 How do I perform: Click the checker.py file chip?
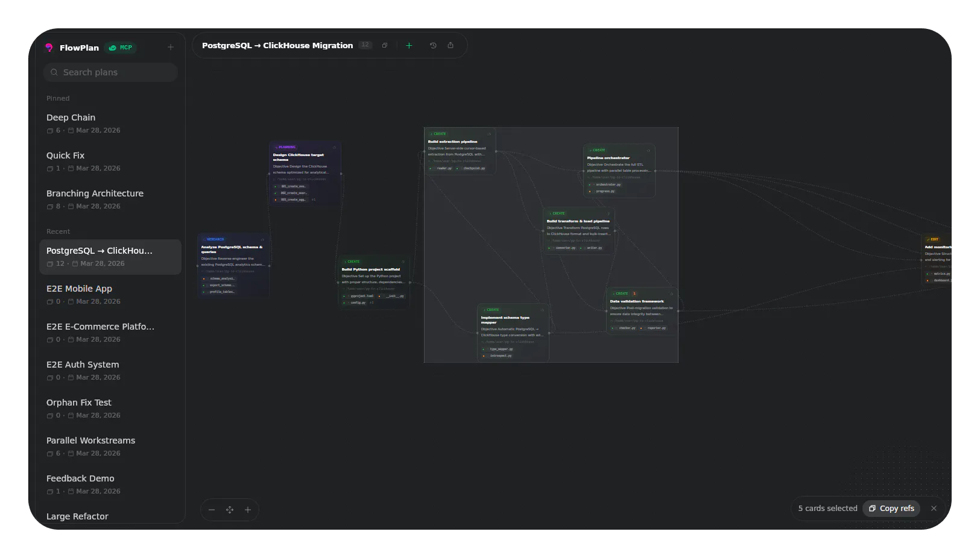(624, 328)
